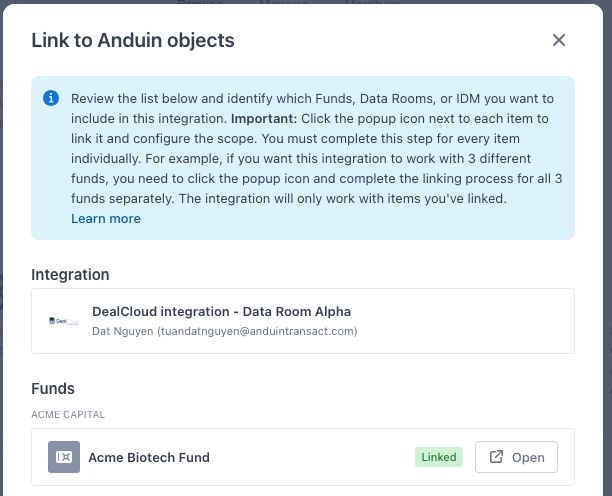Click the popup icon inside Open button
Image resolution: width=612 pixels, height=496 pixels.
[x=497, y=457]
